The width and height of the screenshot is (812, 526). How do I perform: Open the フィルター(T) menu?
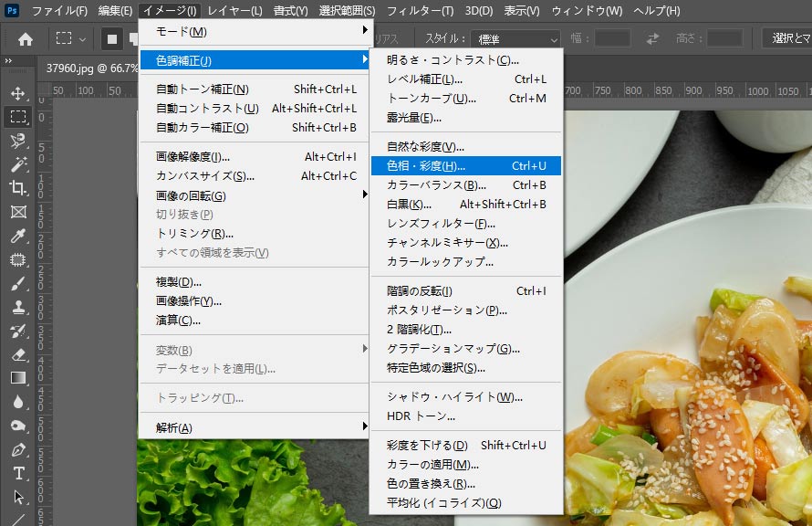[x=420, y=11]
